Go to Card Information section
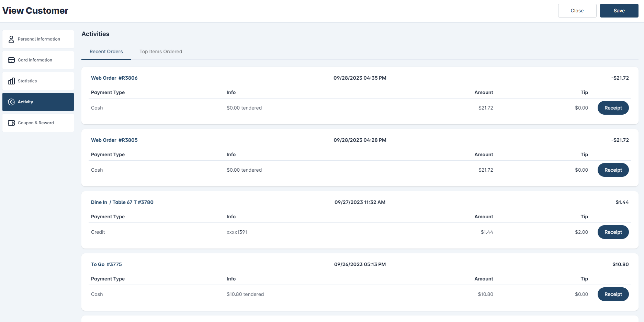 point(35,60)
